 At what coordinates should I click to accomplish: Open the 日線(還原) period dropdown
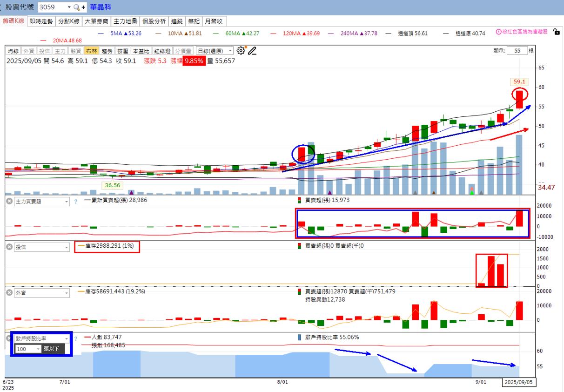215,51
